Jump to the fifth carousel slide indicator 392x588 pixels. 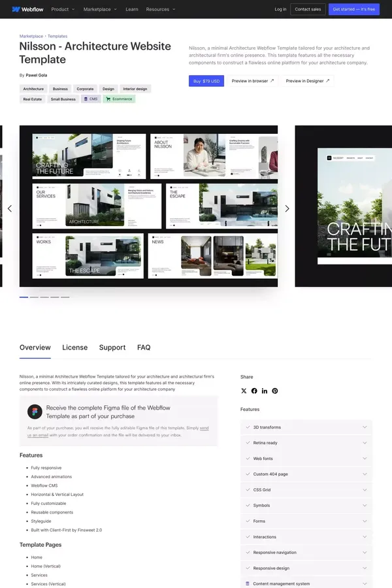(x=65, y=297)
